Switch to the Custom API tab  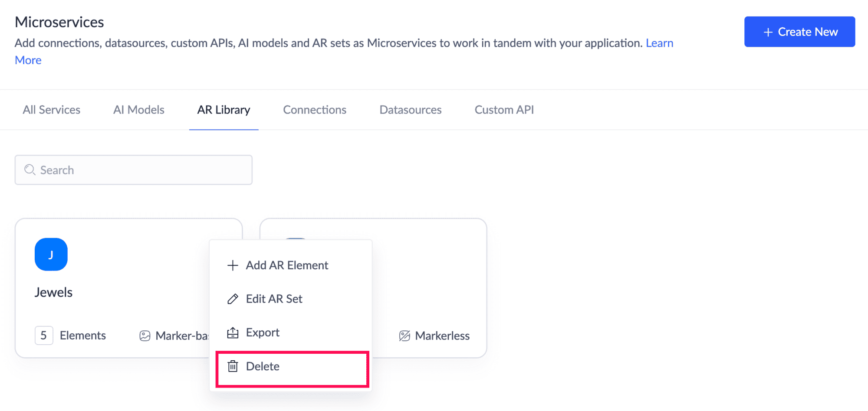(x=504, y=110)
